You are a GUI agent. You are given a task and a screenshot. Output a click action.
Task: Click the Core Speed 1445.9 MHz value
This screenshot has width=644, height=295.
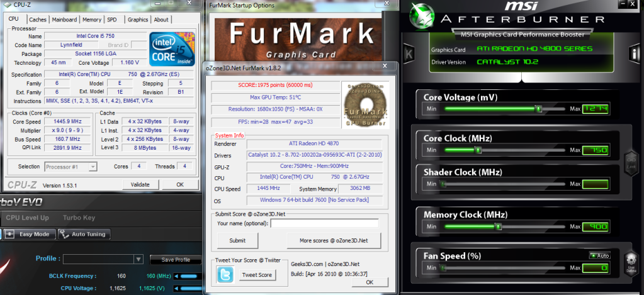click(68, 121)
